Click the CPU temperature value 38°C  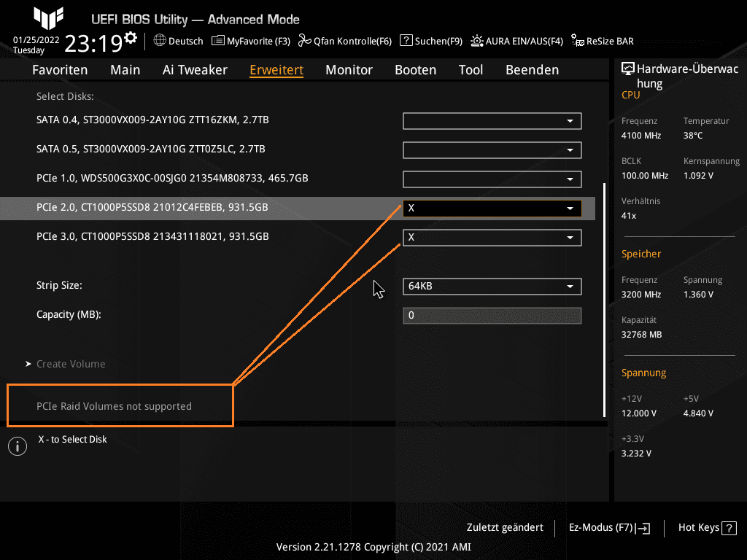693,135
